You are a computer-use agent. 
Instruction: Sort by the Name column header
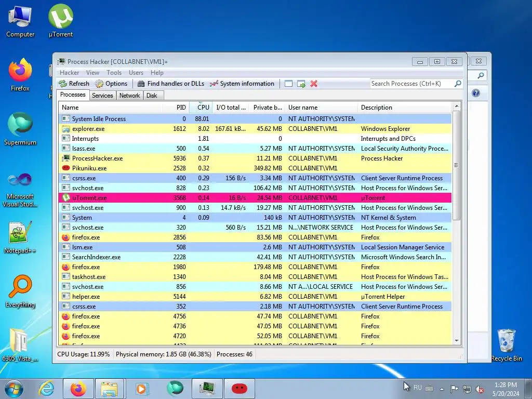(x=111, y=108)
